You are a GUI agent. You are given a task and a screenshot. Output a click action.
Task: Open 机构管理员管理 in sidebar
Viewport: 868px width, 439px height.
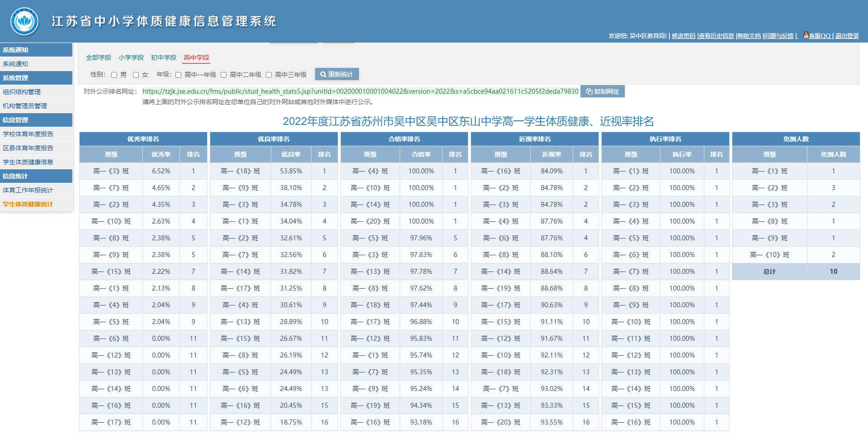pos(36,106)
